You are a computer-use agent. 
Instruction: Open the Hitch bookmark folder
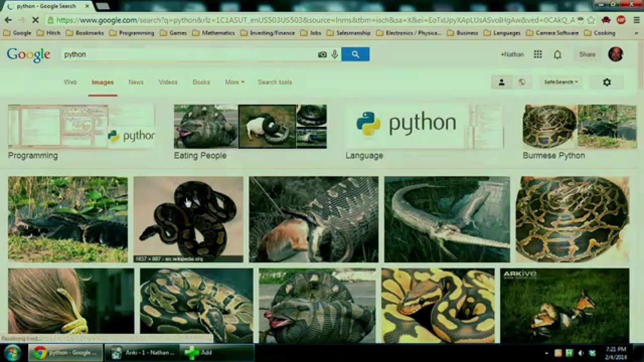(49, 33)
